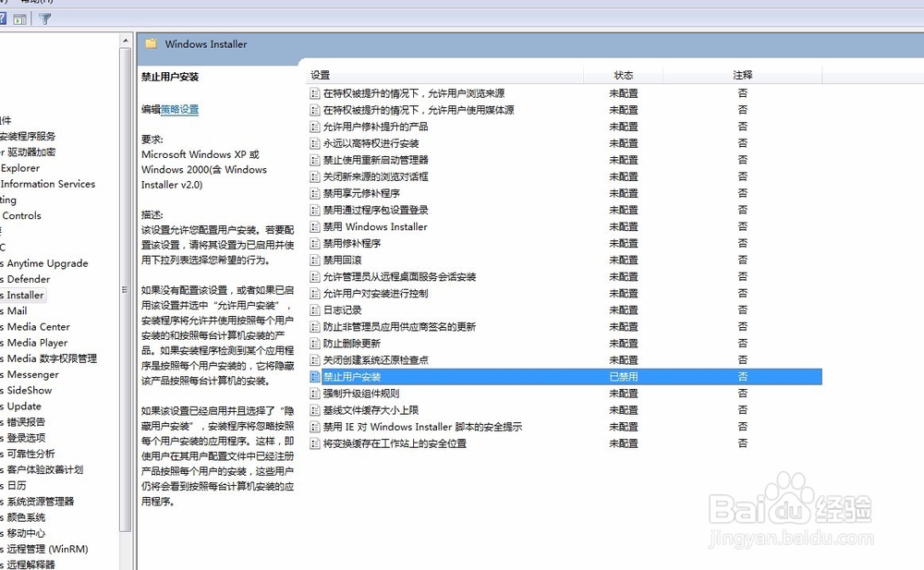Click policy icon beside 禁用回滚
Viewport: 924px width, 570px height.
coord(315,260)
